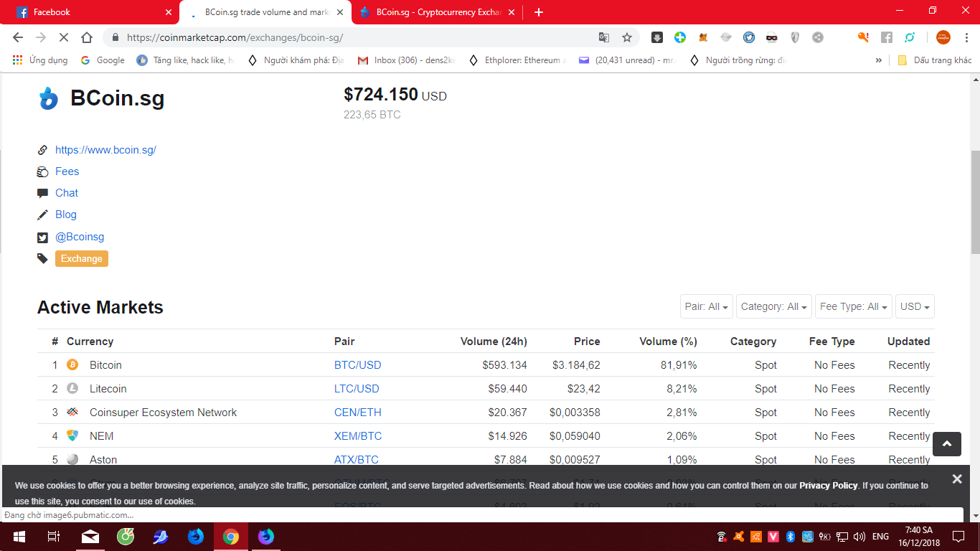980x551 pixels.
Task: Expand the Fee Type: All dropdown
Action: [x=854, y=306]
